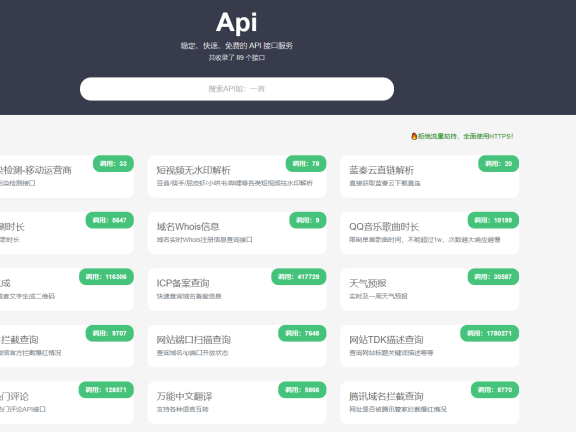Open the 天气预报 API card
The image size is (576, 432).
pos(429,289)
